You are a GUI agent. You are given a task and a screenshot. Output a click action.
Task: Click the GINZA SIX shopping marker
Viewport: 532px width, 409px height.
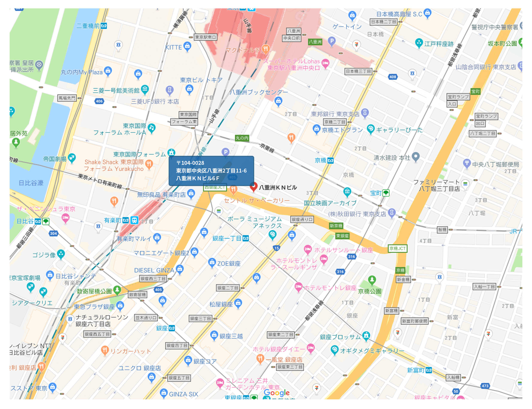point(163,393)
